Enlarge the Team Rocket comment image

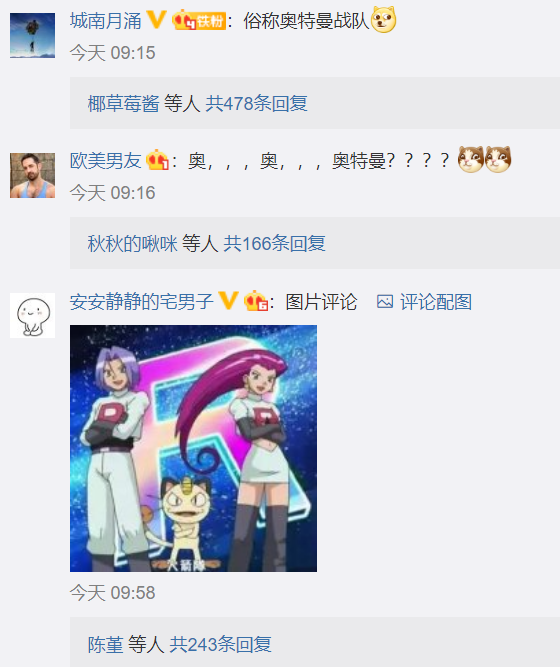193,448
